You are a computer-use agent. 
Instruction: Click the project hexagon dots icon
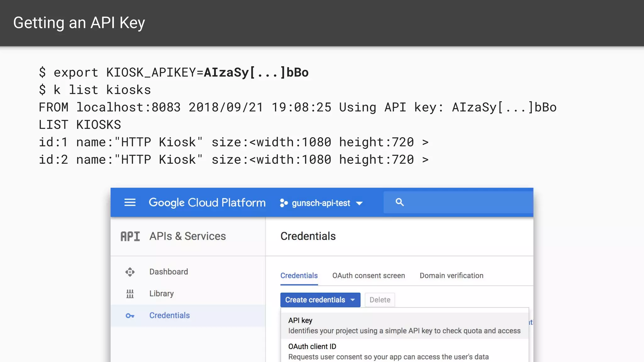pos(284,203)
